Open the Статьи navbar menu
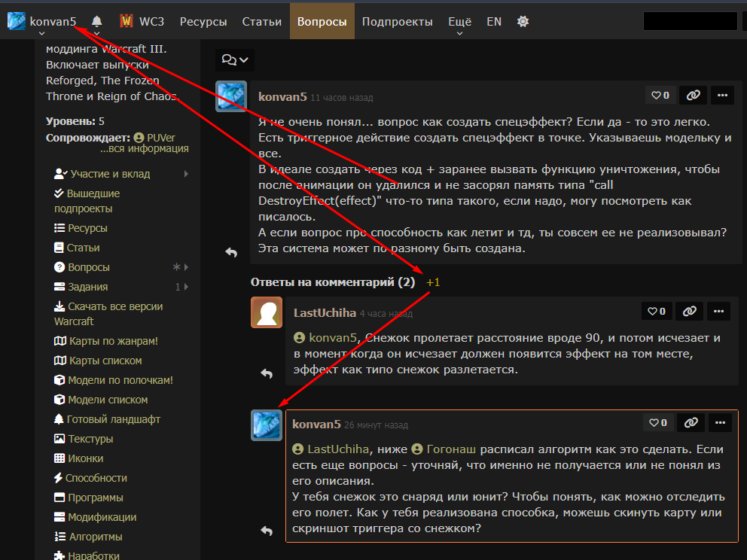Screen dimensions: 747x560 pyautogui.click(x=262, y=21)
